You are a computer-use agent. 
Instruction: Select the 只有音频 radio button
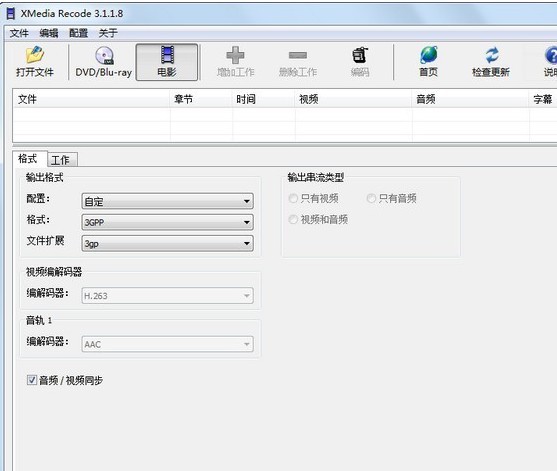pyautogui.click(x=371, y=198)
